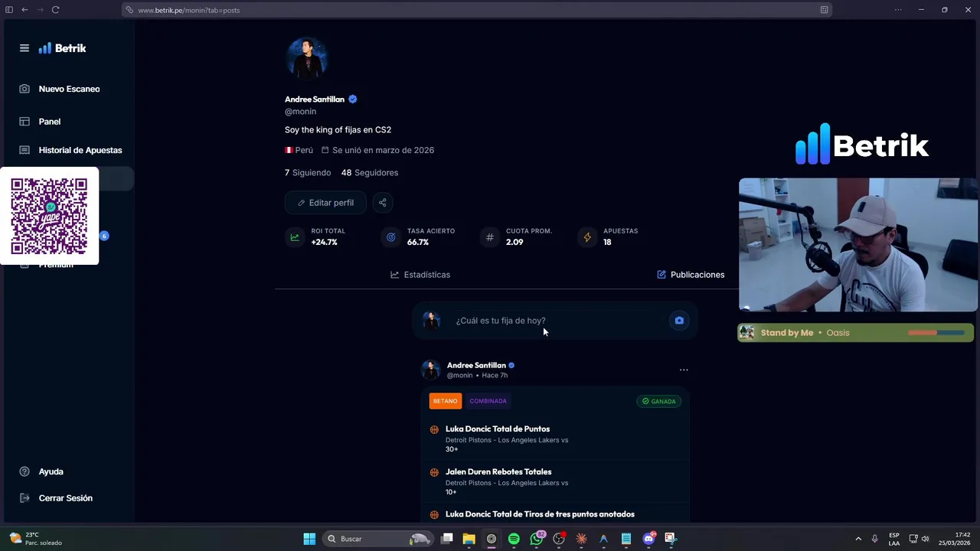Open the browser three-dot menu
This screenshot has height=551, width=980.
pos(898,10)
